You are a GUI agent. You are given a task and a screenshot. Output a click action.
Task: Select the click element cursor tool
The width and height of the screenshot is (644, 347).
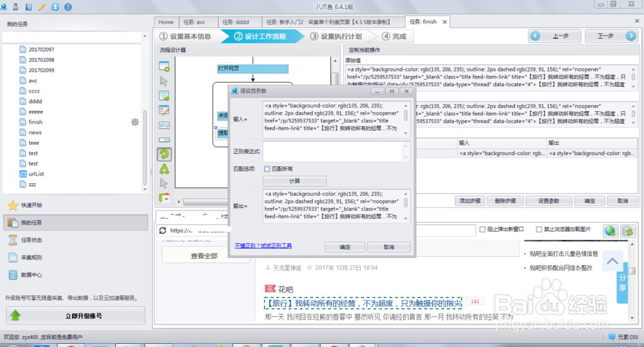pos(164,81)
